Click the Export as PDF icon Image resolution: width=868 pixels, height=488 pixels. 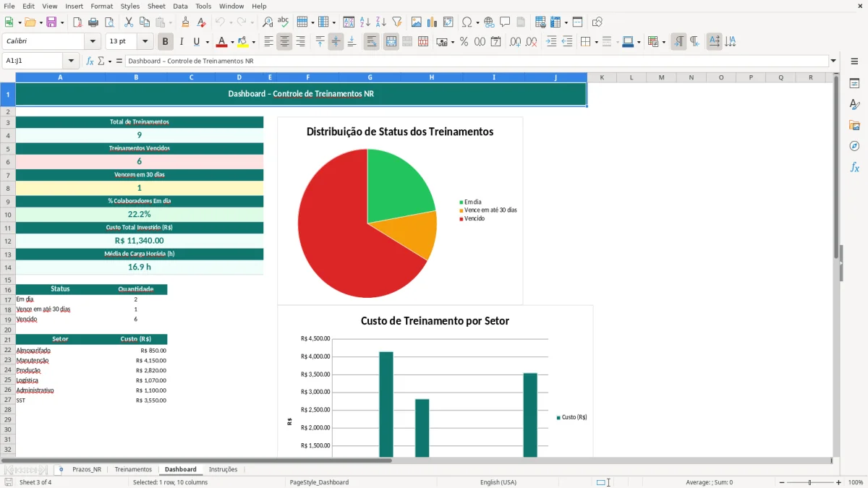tap(77, 22)
